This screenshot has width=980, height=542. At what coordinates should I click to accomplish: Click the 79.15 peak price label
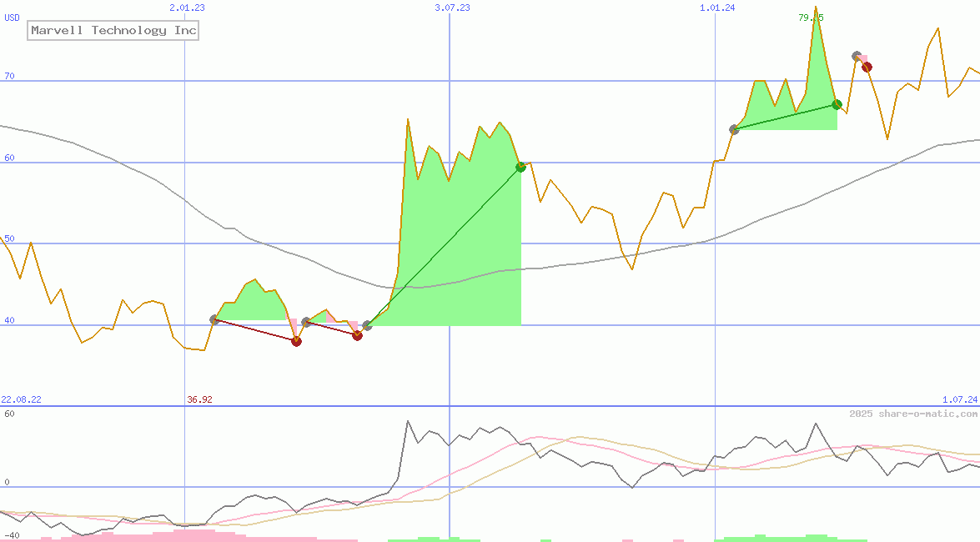[811, 18]
